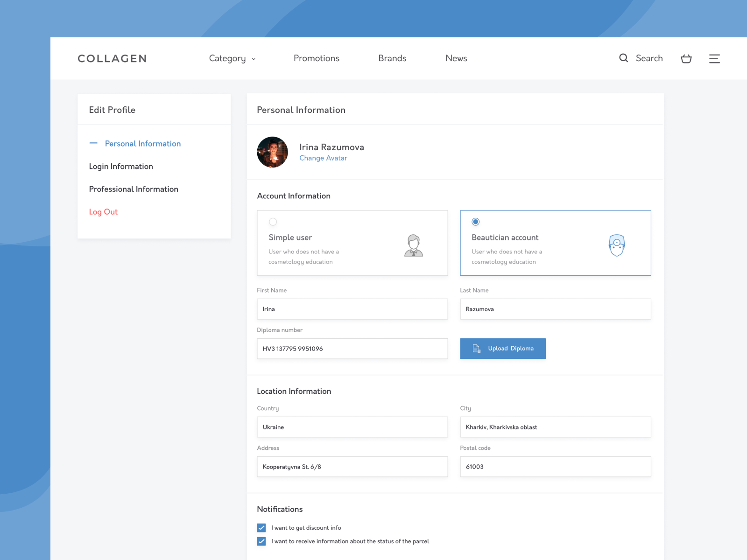
Task: Select the Simple user radio button
Action: 273,222
